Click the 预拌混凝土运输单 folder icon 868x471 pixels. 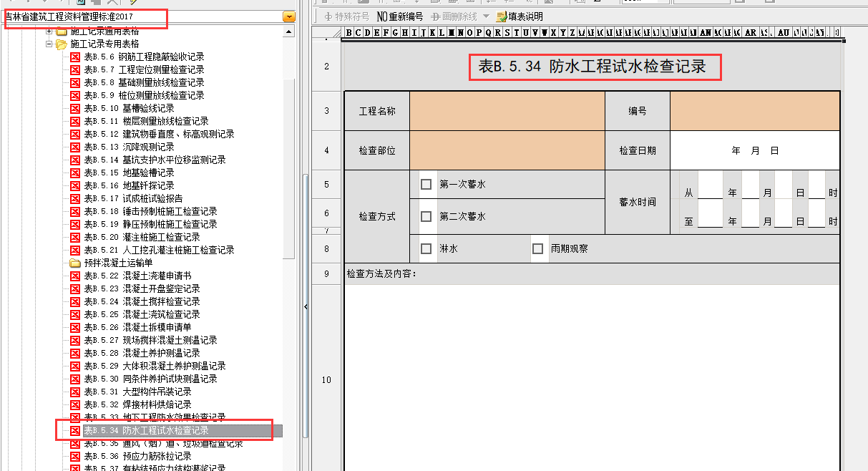(75, 263)
